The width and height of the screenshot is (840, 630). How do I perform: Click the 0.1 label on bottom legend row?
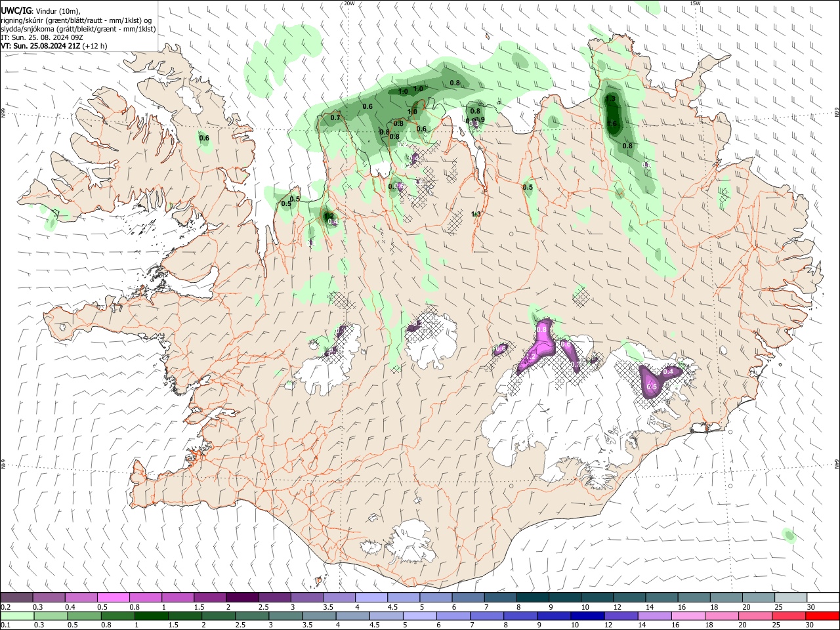[x=6, y=625]
